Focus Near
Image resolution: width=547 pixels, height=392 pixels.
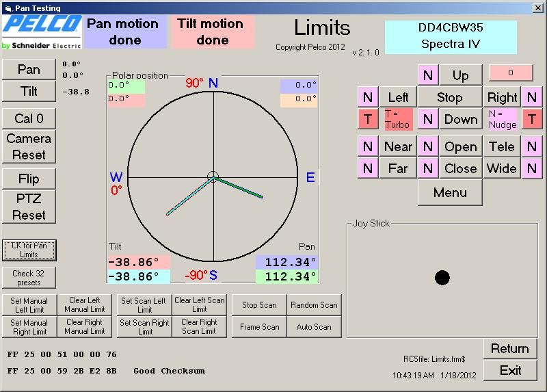click(398, 146)
